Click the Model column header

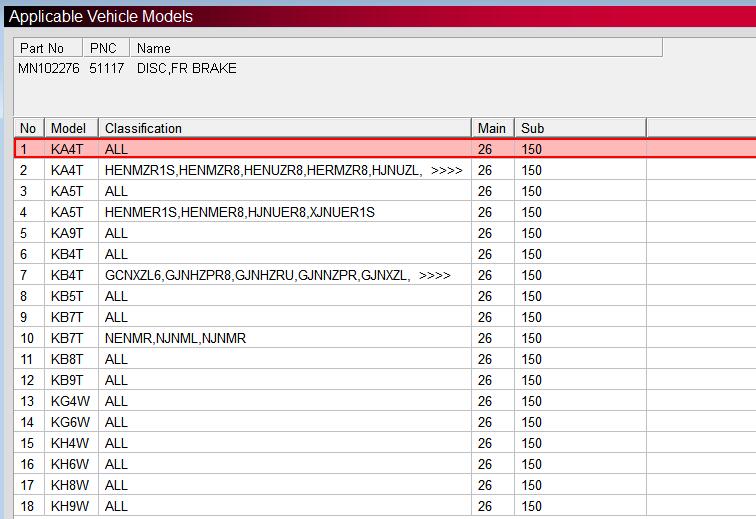[x=70, y=128]
